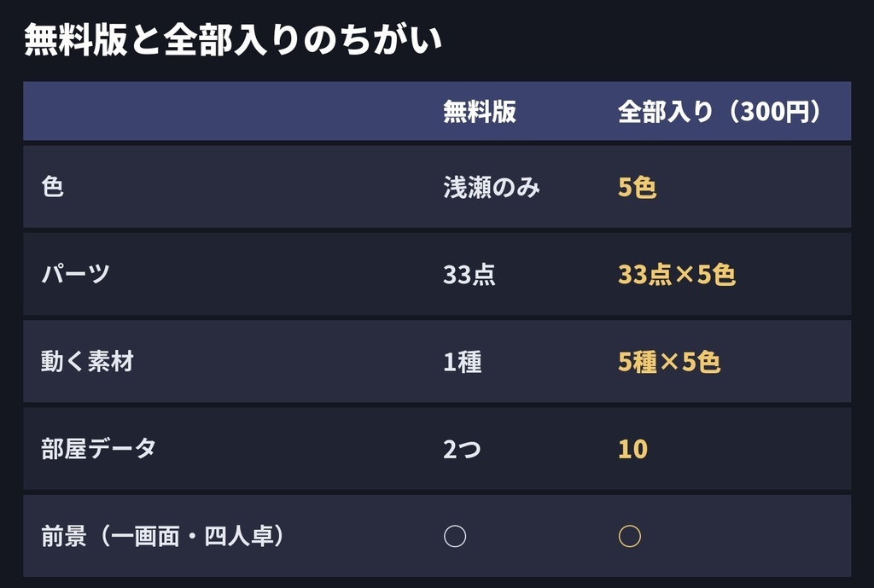The image size is (874, 588).
Task: Click the 33点 free version cell
Action: tap(469, 274)
